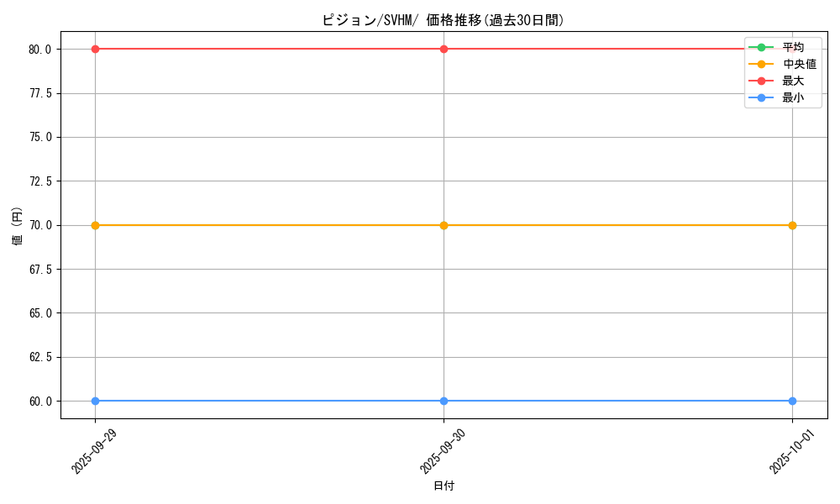Click the chart title ピジョン/SVHM/ 価格推移
The image size is (840, 504).
coord(444,20)
